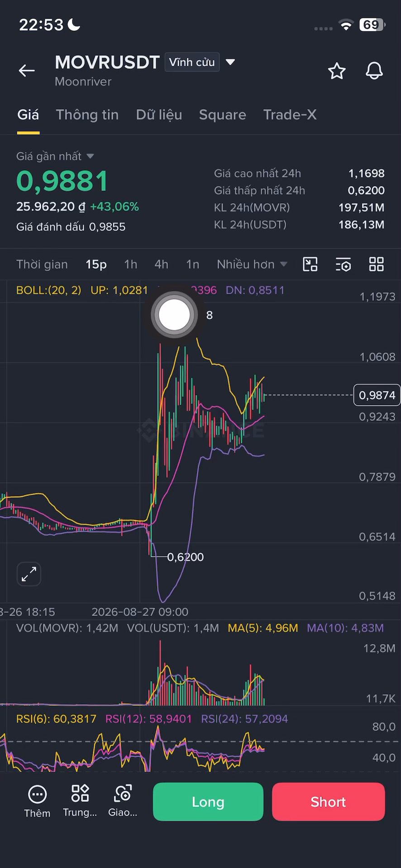This screenshot has width=401, height=868.
Task: Tap the current price tag 0,9874
Action: [x=377, y=395]
